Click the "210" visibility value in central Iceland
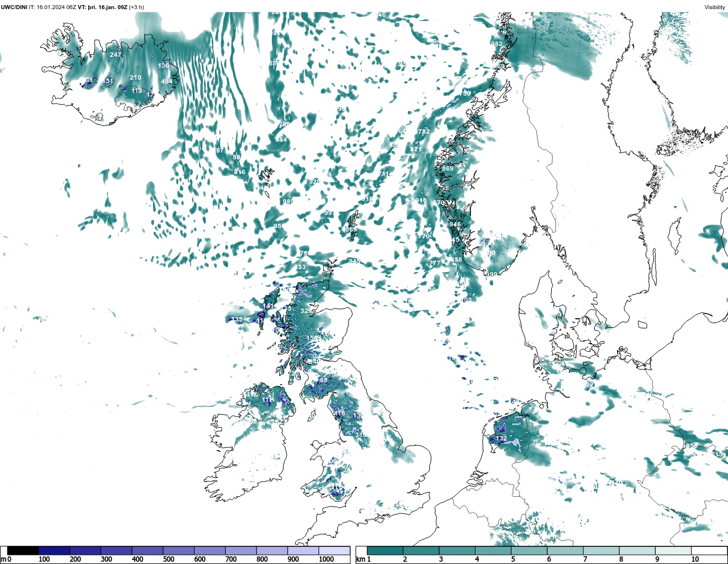 point(135,77)
